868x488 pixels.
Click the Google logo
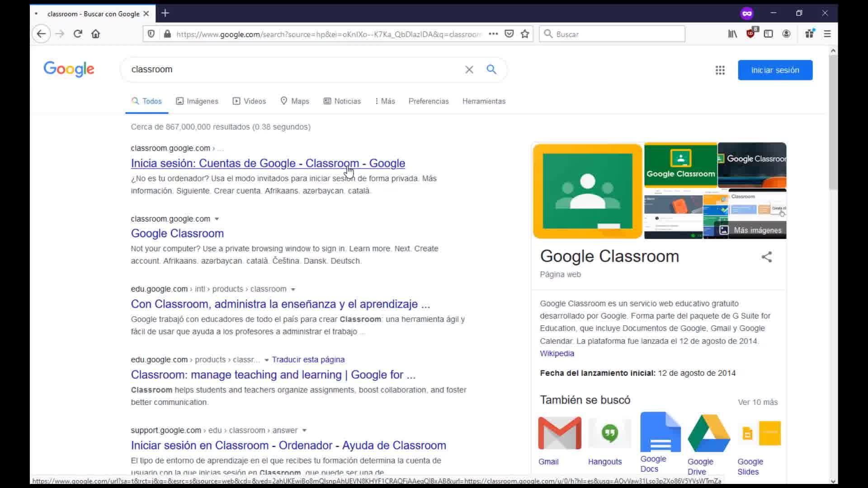pyautogui.click(x=69, y=69)
